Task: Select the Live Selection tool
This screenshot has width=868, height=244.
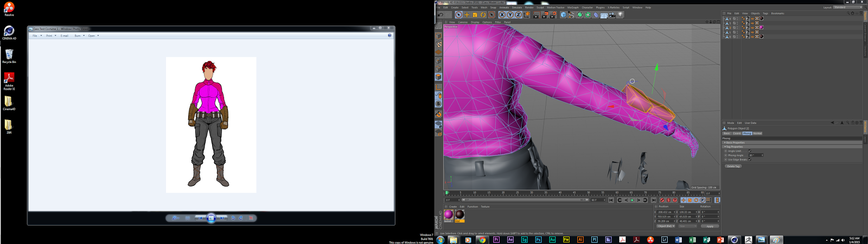Action: pyautogui.click(x=459, y=15)
